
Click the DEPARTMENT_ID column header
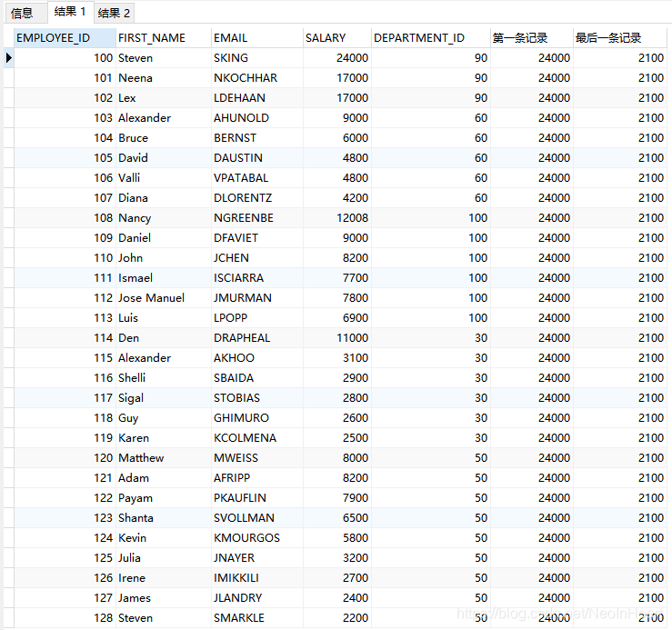coord(431,37)
